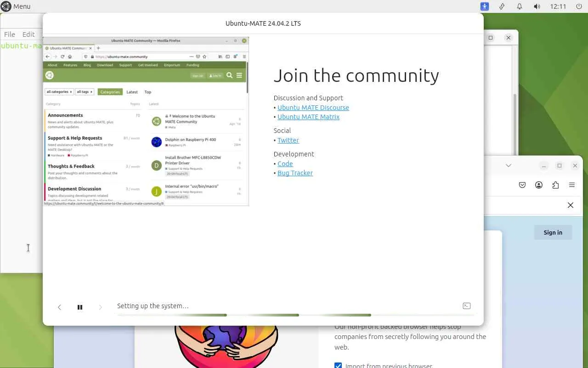Image resolution: width=588 pixels, height=368 pixels.
Task: Click the 12:11 clock in the panel
Action: pyautogui.click(x=558, y=6)
